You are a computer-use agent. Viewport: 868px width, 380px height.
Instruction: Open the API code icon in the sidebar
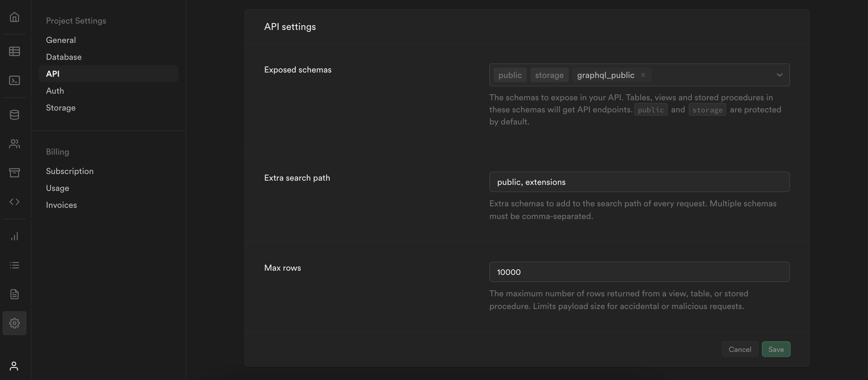[x=14, y=202]
